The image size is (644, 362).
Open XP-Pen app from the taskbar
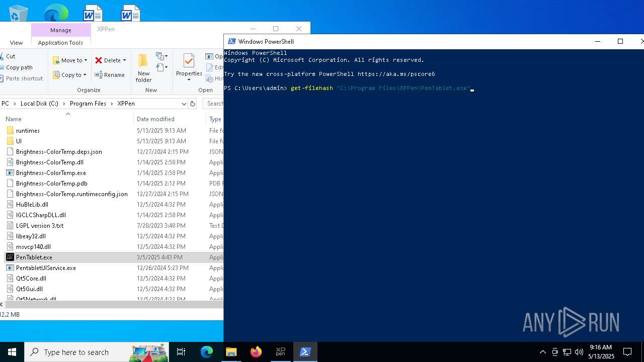pyautogui.click(x=281, y=352)
